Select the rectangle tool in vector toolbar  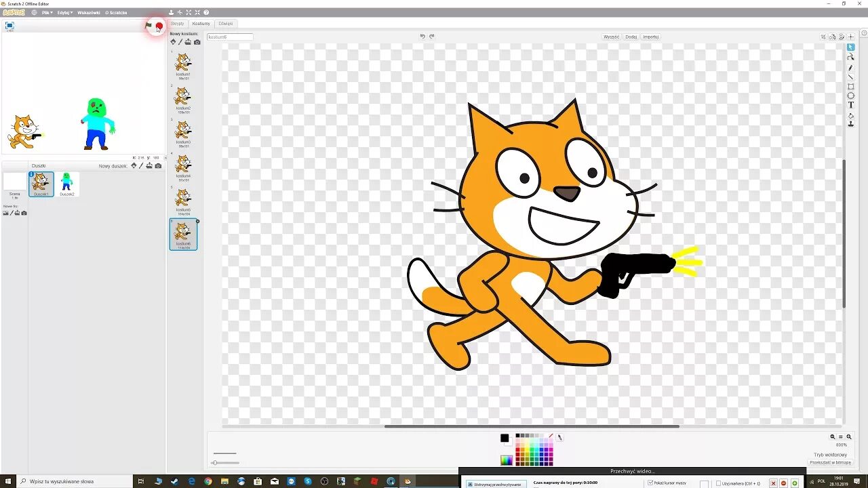pyautogui.click(x=850, y=86)
